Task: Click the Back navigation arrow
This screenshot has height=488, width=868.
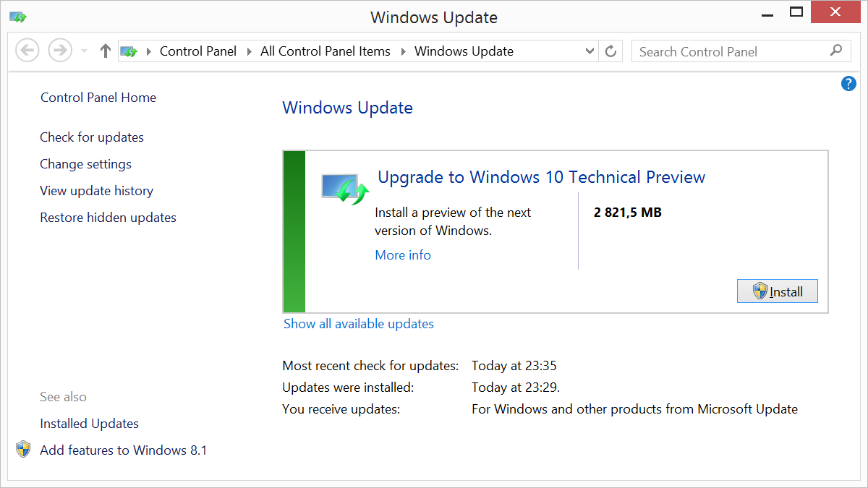Action: click(x=27, y=49)
